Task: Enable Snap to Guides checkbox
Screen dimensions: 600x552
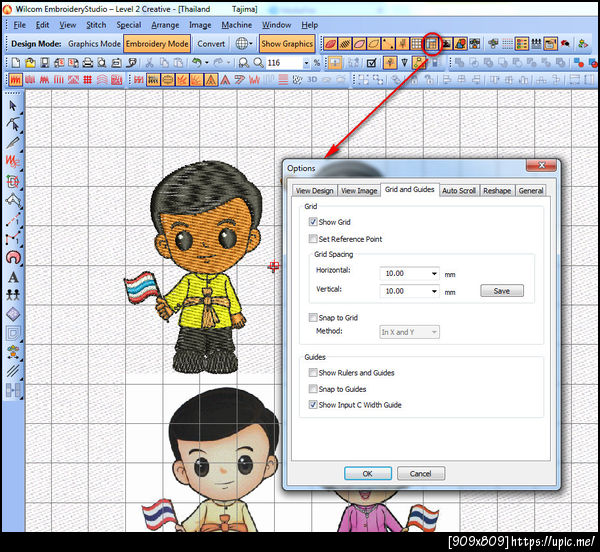Action: pos(313,389)
